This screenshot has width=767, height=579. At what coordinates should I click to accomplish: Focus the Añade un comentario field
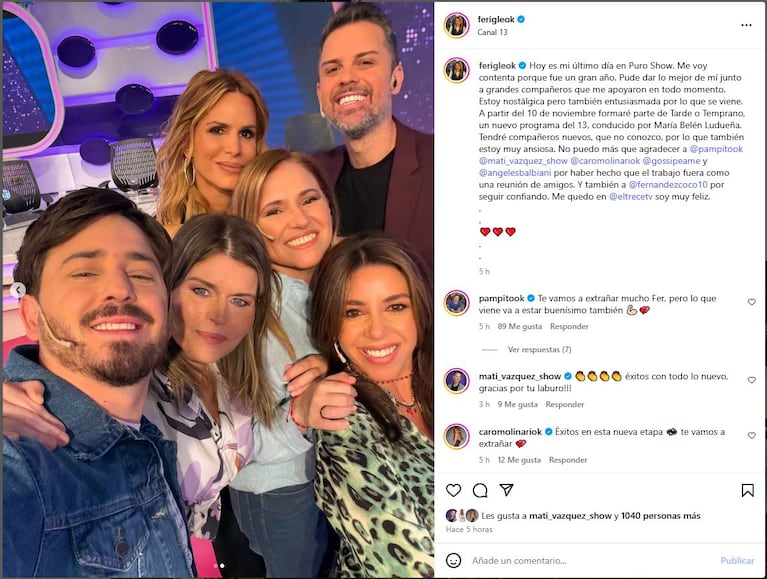[592, 560]
